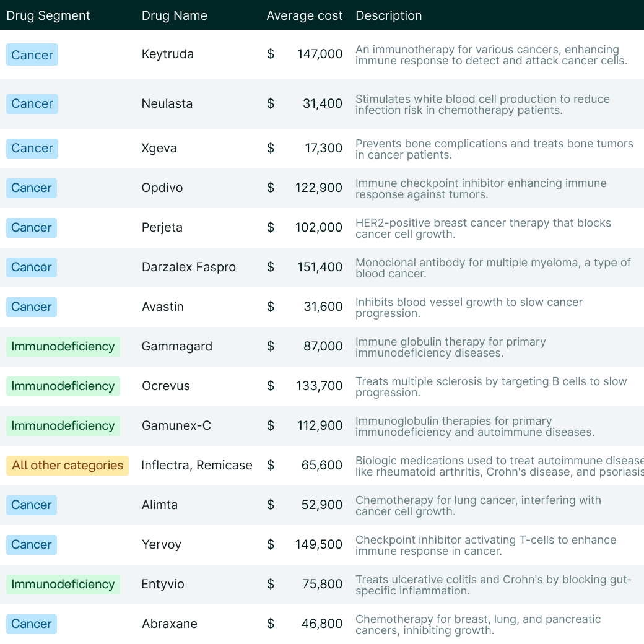The height and width of the screenshot is (644, 644).
Task: Click the Cancer tag in Avastin row
Action: 32,307
